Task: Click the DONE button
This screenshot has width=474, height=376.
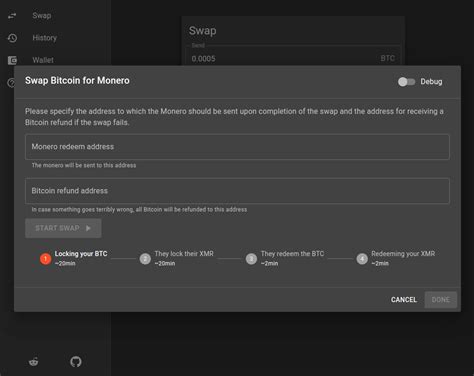Action: point(441,300)
